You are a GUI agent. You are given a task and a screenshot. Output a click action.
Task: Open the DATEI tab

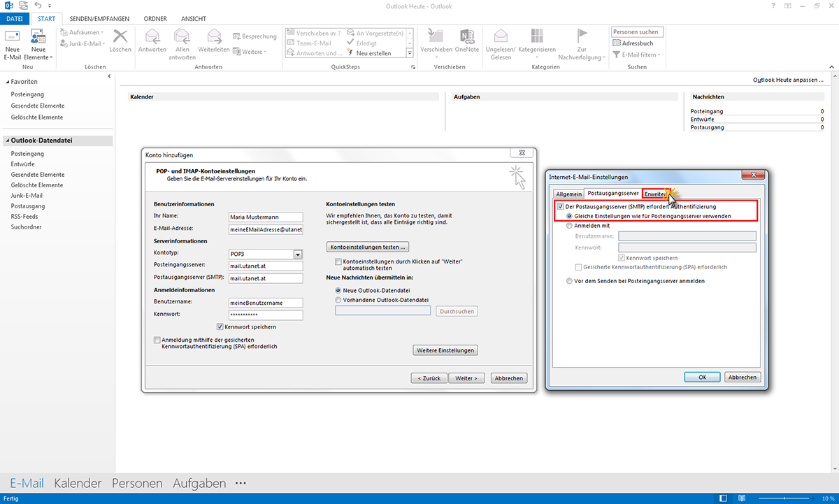pos(15,18)
